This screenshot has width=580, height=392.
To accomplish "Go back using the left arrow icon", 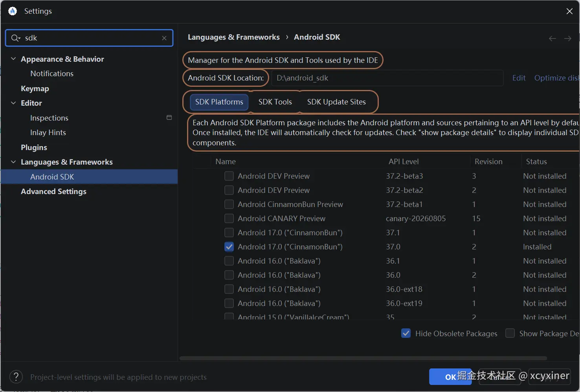I will click(552, 38).
